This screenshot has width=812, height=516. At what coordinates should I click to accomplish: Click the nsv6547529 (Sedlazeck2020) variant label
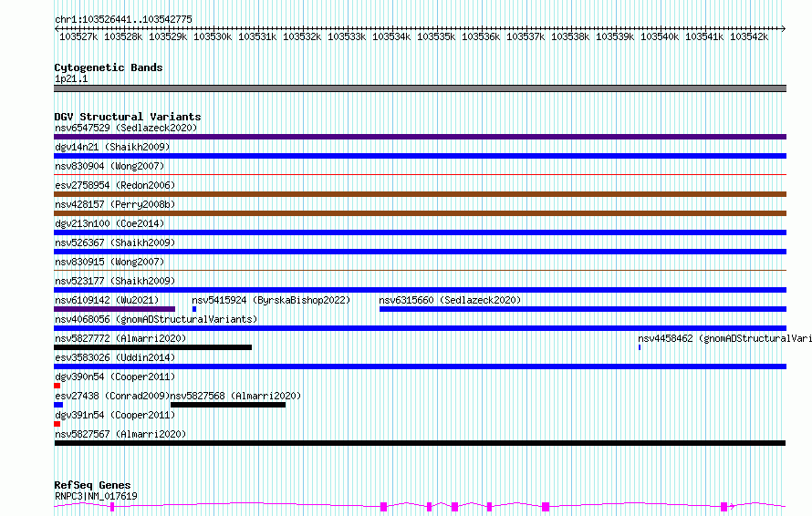126,128
